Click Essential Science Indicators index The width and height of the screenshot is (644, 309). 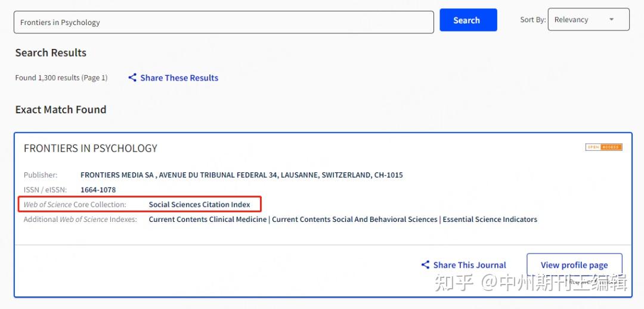tap(490, 220)
